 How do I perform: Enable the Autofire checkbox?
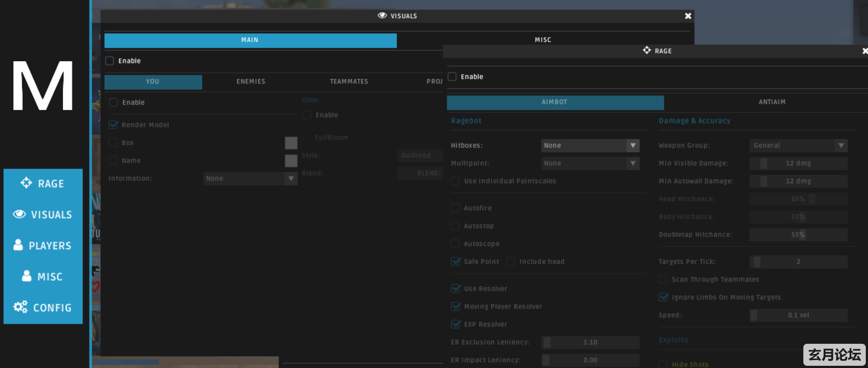click(455, 208)
